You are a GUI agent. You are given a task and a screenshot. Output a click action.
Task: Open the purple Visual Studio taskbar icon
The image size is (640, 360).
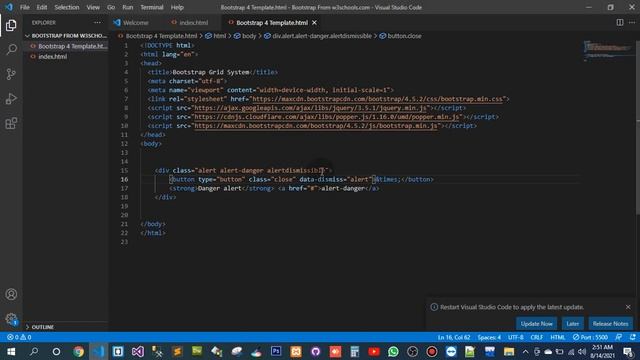[138, 351]
